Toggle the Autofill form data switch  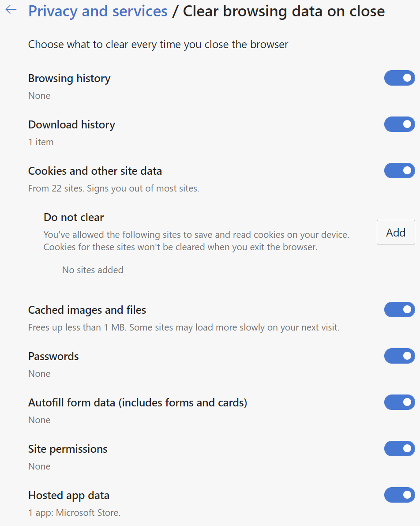(x=399, y=402)
